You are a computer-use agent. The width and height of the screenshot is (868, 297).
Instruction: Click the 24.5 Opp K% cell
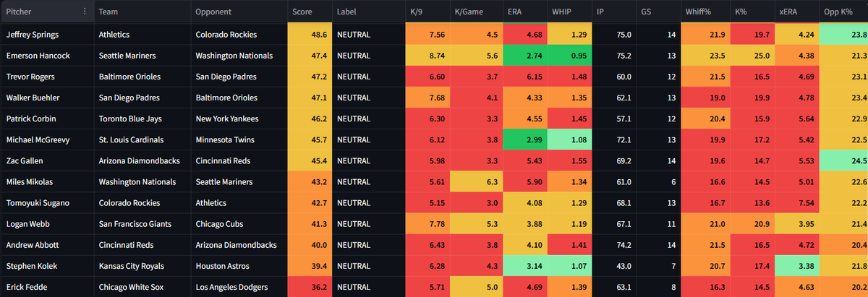tap(844, 160)
